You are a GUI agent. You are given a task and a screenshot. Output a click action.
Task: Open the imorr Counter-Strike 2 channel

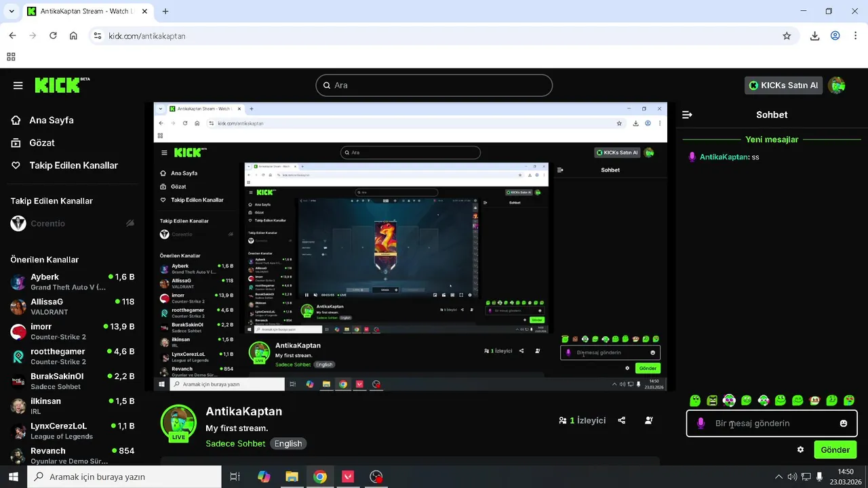72,331
